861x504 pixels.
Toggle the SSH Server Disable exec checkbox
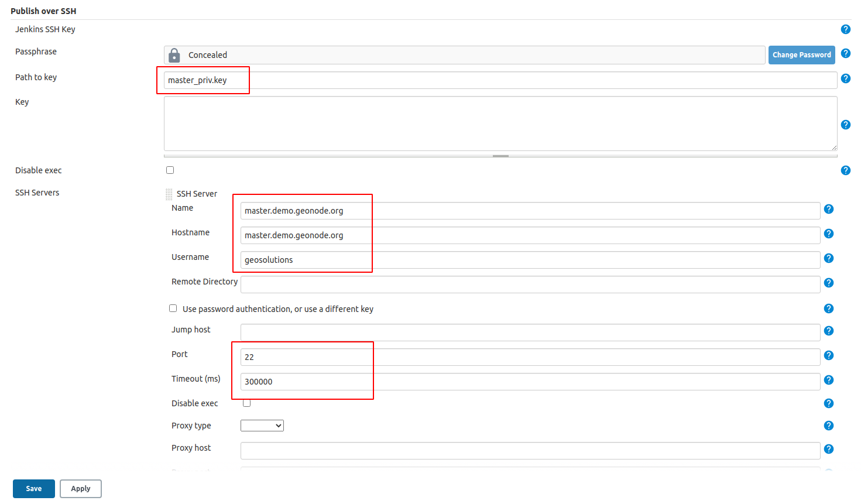247,403
